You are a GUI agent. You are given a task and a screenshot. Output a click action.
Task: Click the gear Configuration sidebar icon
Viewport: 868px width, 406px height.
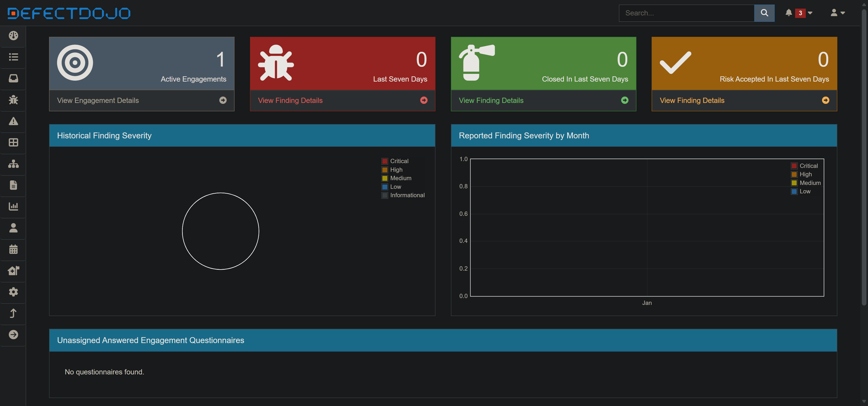[13, 292]
